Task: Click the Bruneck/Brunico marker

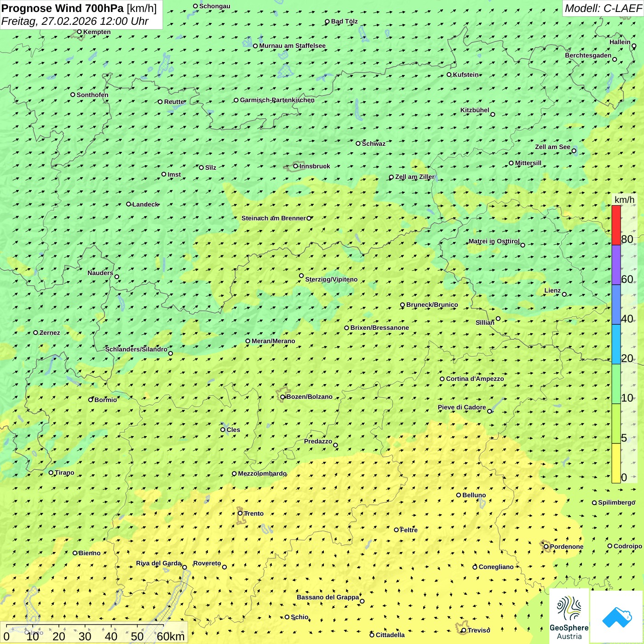Action: click(x=402, y=305)
